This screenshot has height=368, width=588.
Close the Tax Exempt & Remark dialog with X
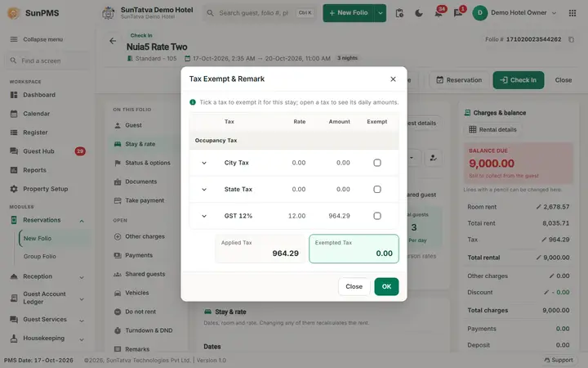point(393,79)
